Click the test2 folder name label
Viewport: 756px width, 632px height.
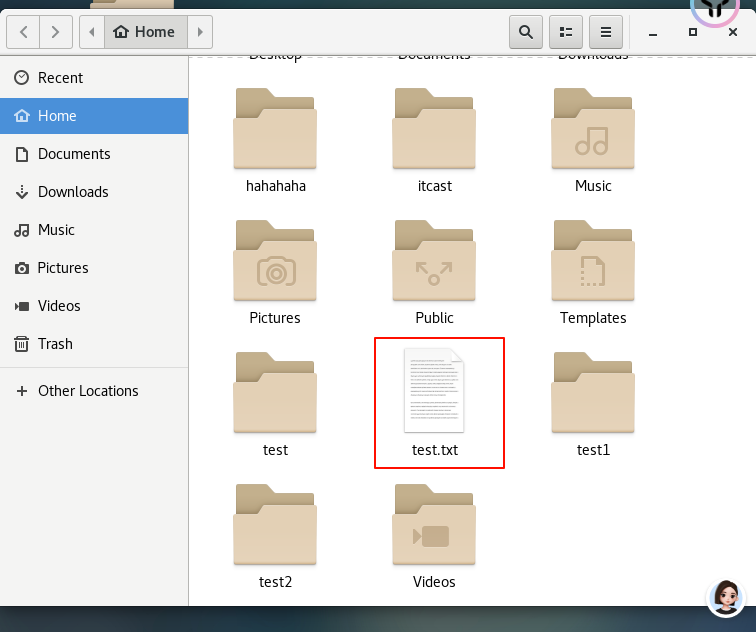275,582
